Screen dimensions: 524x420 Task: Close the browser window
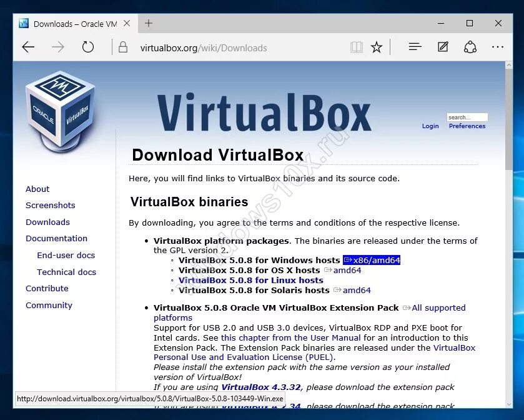pos(498,23)
